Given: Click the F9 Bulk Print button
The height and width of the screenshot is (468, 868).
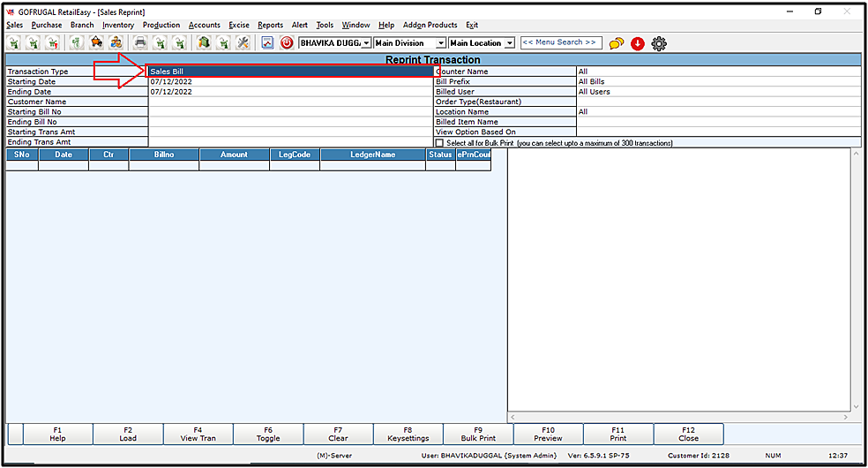Looking at the screenshot, I should click(478, 434).
